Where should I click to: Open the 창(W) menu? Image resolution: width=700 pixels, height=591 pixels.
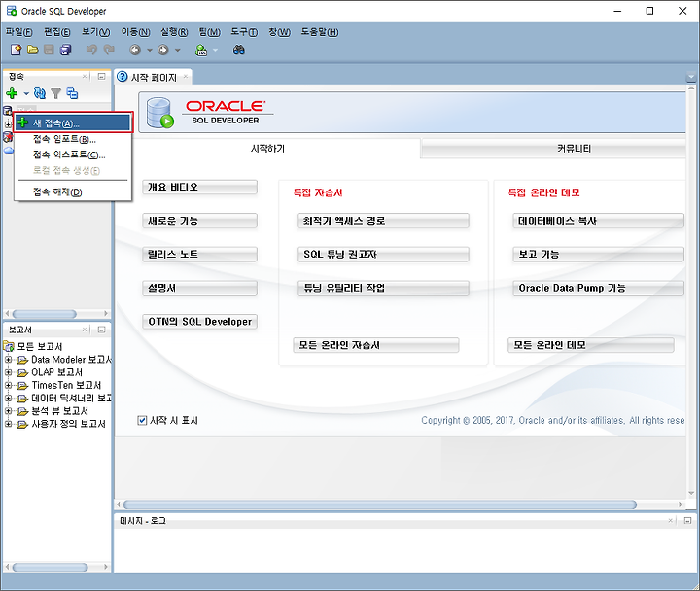pos(279,32)
